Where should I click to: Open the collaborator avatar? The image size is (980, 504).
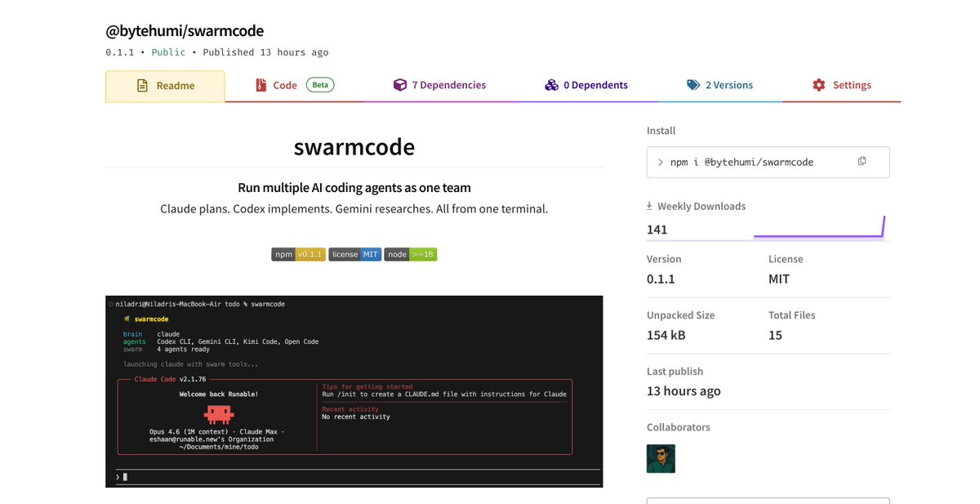[661, 458]
